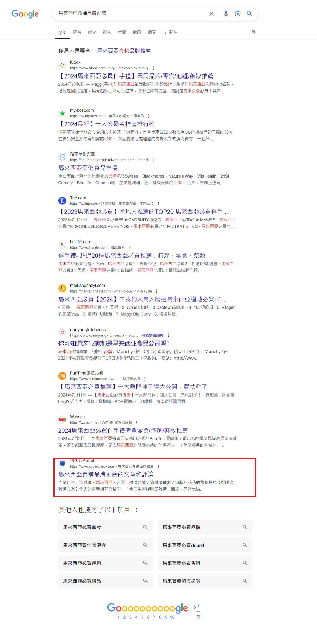
Task: Open the 工具 search tools
Action: pyautogui.click(x=251, y=32)
